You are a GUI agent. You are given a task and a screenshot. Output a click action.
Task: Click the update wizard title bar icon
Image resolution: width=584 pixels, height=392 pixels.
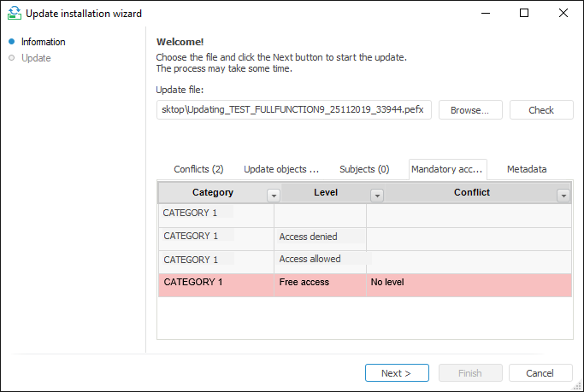click(x=14, y=14)
